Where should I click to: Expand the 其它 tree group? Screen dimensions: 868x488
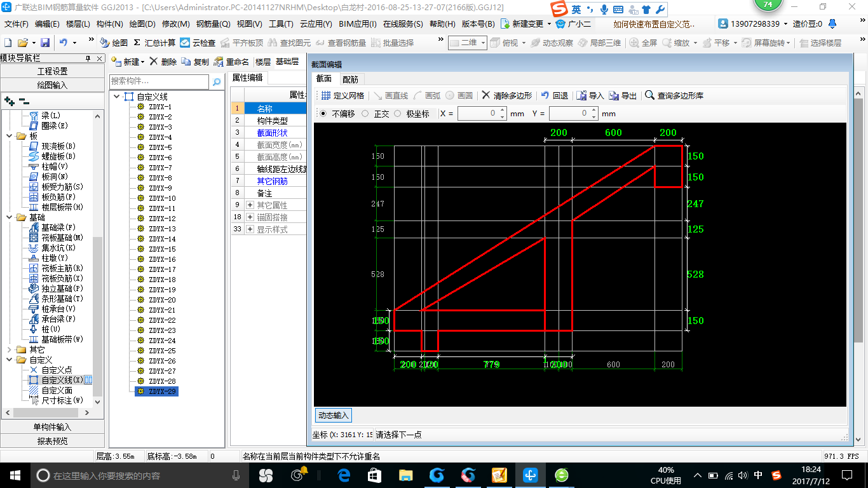pos(8,349)
